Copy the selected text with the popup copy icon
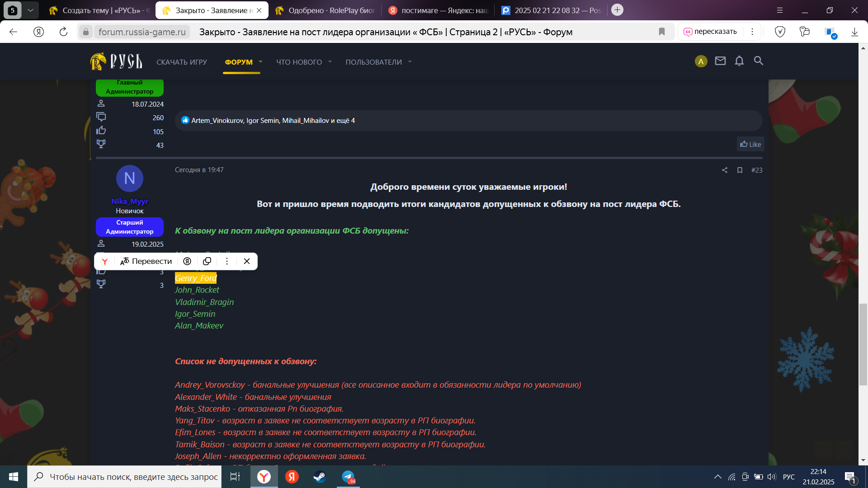The image size is (868, 488). pos(207,261)
